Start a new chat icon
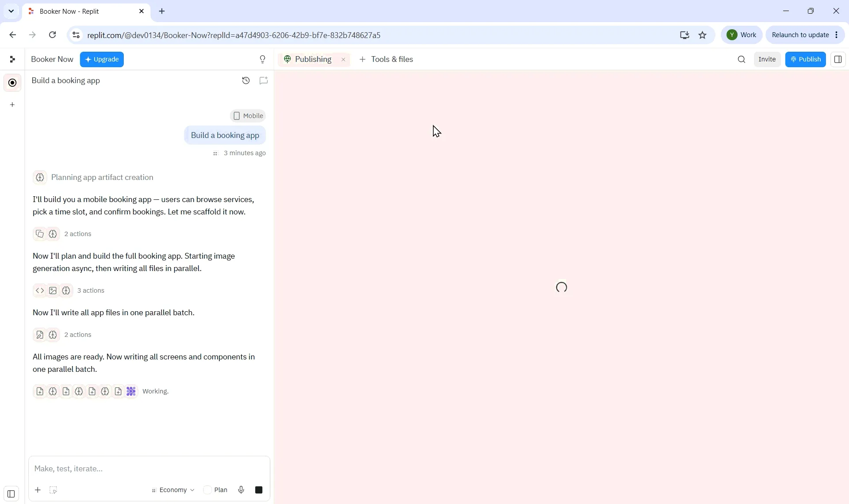This screenshot has height=504, width=849. point(264,80)
